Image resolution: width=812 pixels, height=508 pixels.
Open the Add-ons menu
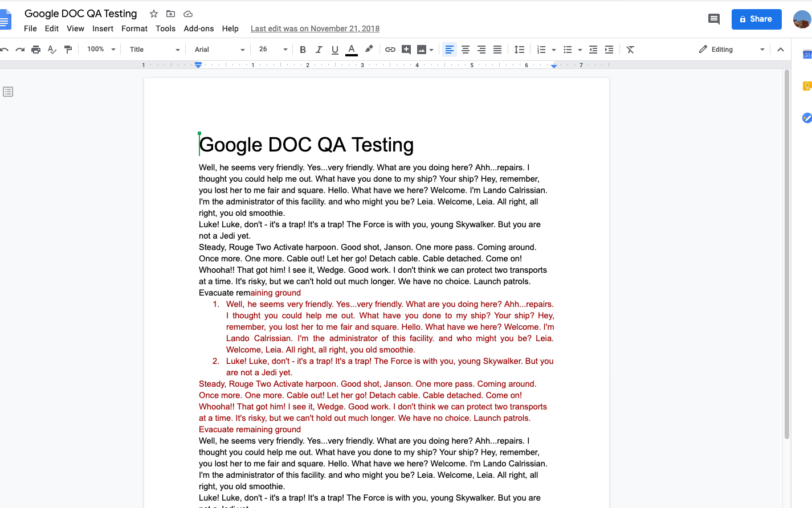click(199, 28)
